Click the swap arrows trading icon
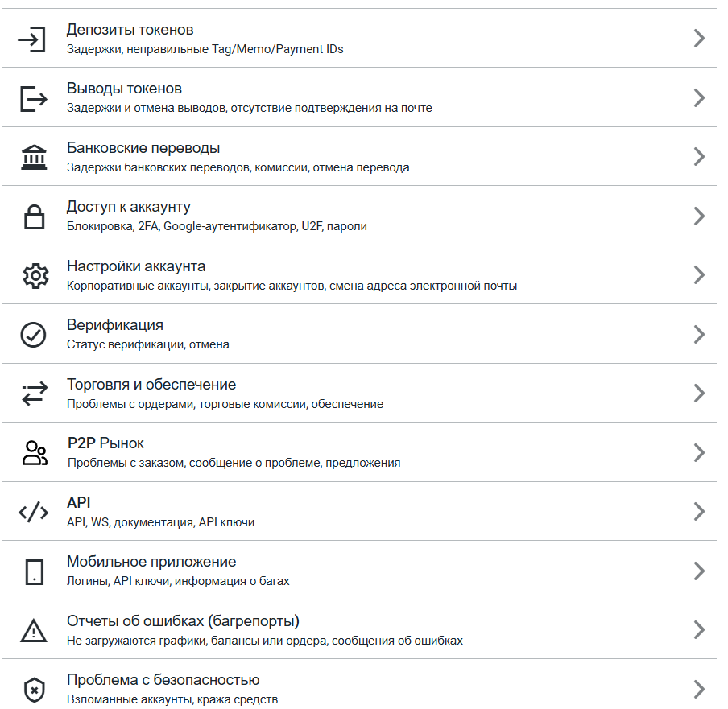The height and width of the screenshot is (709, 728). [x=35, y=394]
